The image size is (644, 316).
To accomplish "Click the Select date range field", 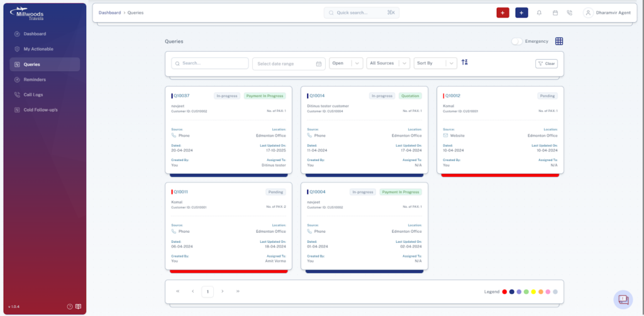I will 289,64.
